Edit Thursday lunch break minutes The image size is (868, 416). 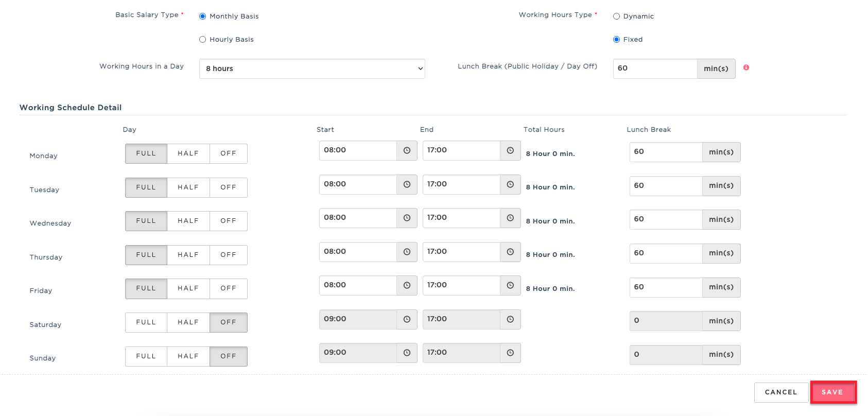point(666,253)
